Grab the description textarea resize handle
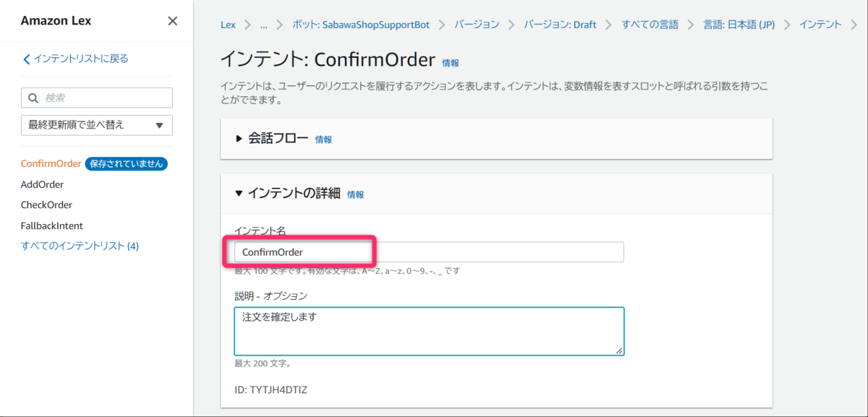 tap(619, 351)
